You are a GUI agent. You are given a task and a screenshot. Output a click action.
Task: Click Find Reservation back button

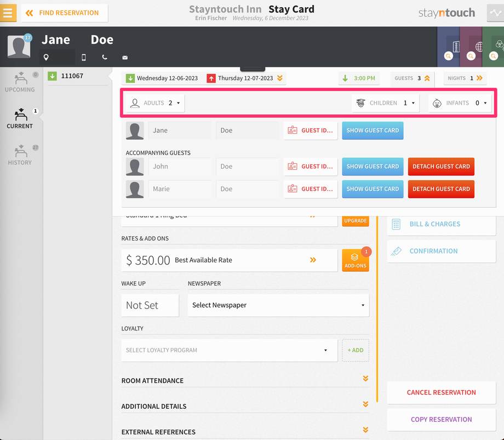point(64,13)
